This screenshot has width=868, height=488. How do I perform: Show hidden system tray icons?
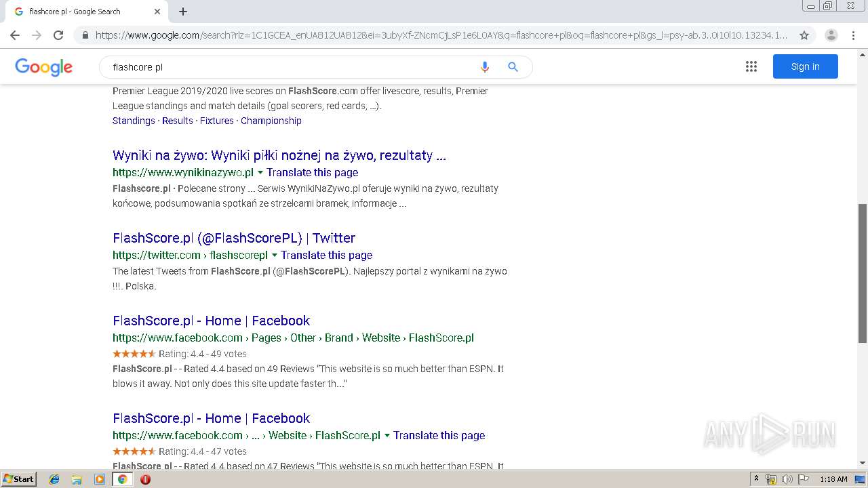pyautogui.click(x=756, y=479)
